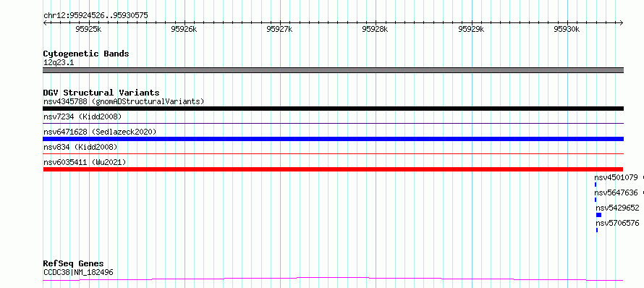Open the Cytogenetic Bands track heading
Screen dimensions: 644x288
pos(86,54)
